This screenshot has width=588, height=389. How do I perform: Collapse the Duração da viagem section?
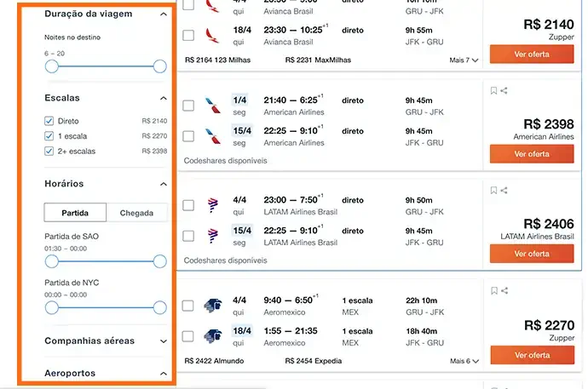[163, 14]
